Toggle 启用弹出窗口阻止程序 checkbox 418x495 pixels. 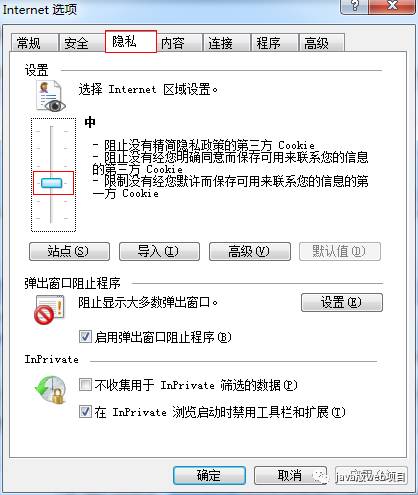pos(85,337)
